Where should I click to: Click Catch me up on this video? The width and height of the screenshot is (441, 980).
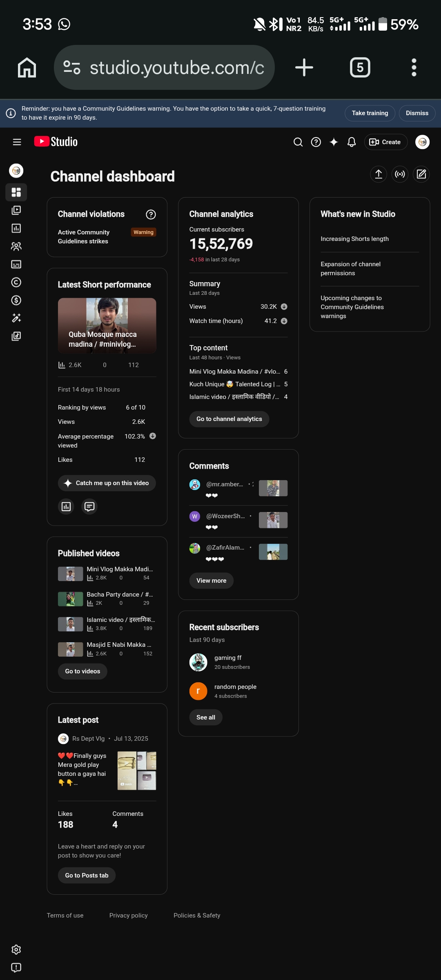(107, 483)
